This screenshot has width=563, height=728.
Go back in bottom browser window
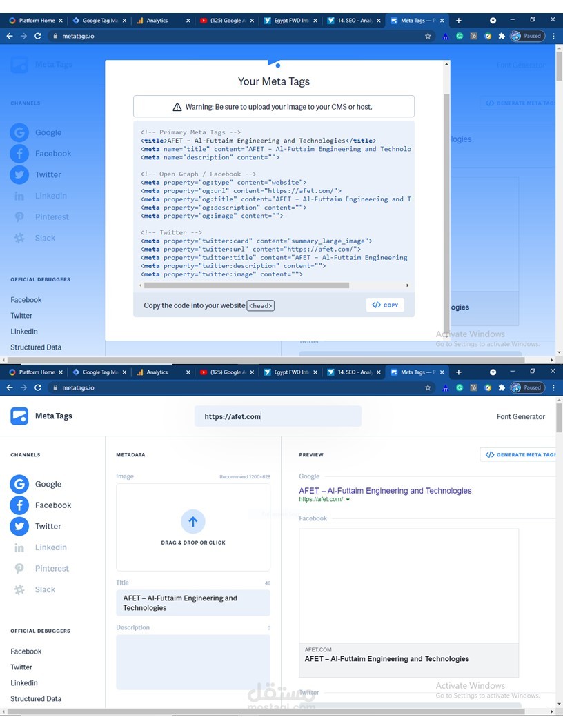(x=10, y=387)
